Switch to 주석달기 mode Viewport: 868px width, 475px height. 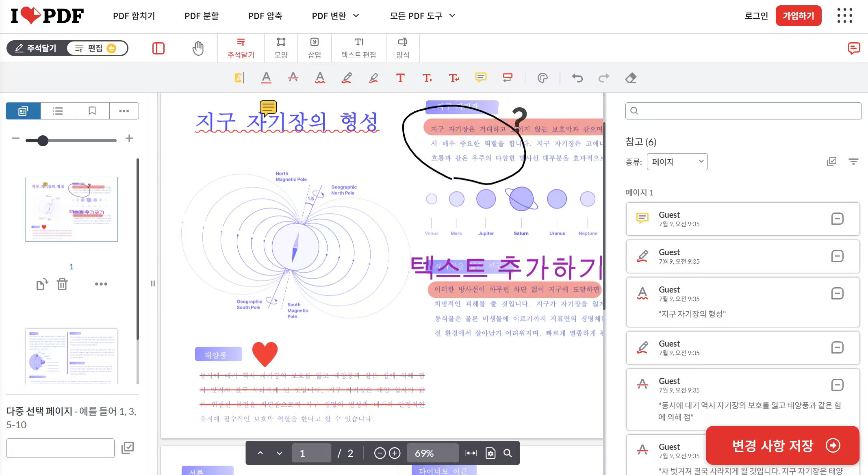36,48
